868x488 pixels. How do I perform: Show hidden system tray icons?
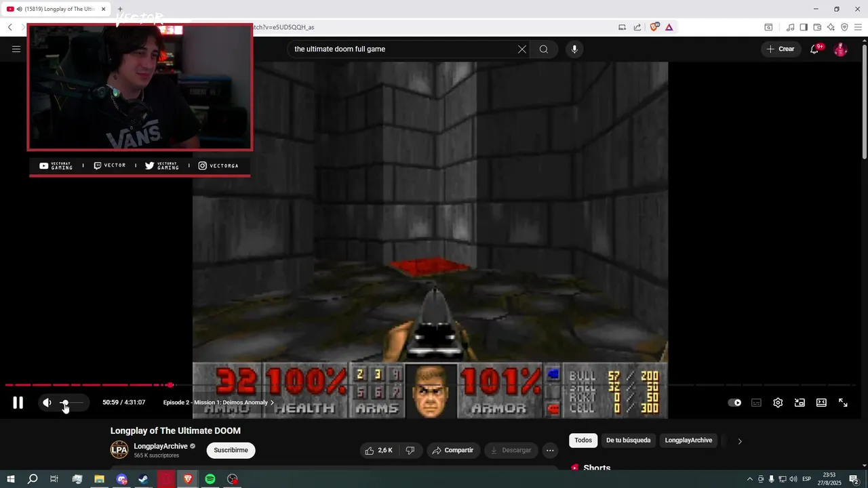pos(750,479)
